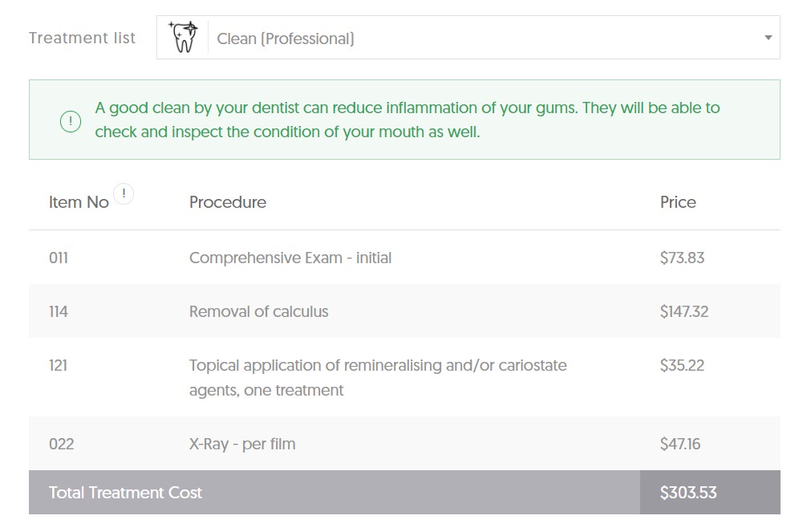807x532 pixels.
Task: Select the Clean (Professional) combo box
Action: coord(468,37)
